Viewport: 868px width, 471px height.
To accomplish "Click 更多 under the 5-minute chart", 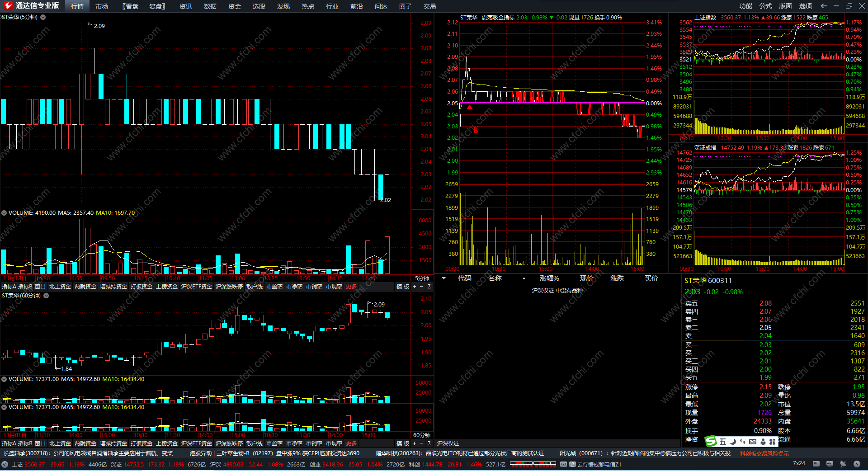I will pos(351,287).
